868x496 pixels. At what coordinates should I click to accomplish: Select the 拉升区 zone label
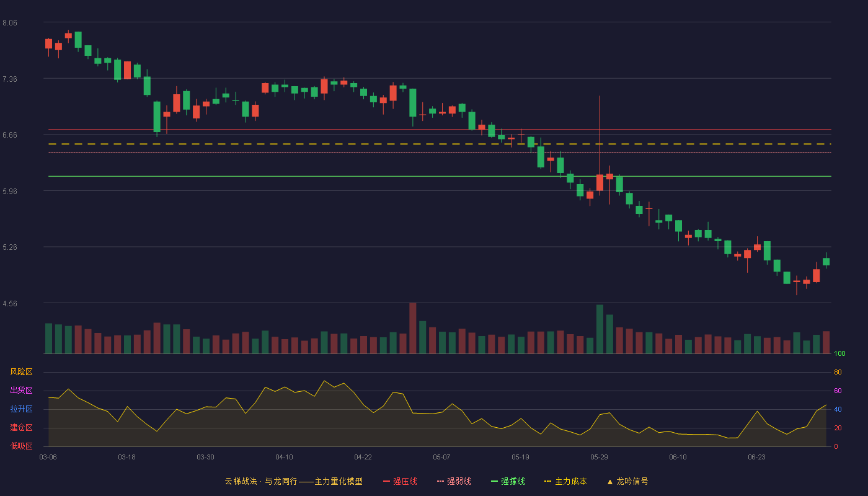coord(21,409)
